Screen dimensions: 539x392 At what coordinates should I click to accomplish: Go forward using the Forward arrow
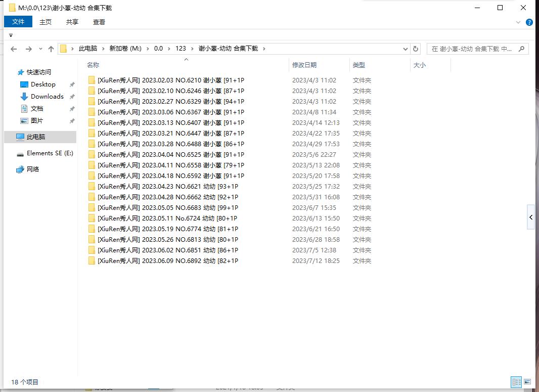(x=29, y=49)
